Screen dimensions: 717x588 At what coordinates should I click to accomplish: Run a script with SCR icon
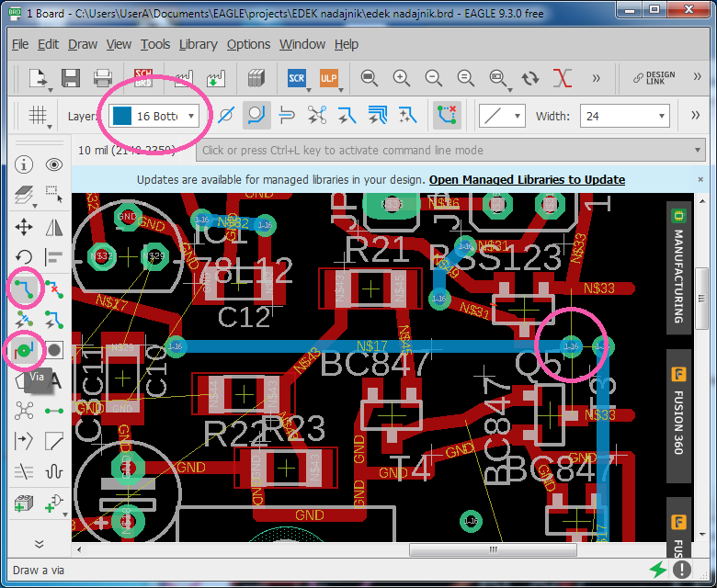(296, 78)
